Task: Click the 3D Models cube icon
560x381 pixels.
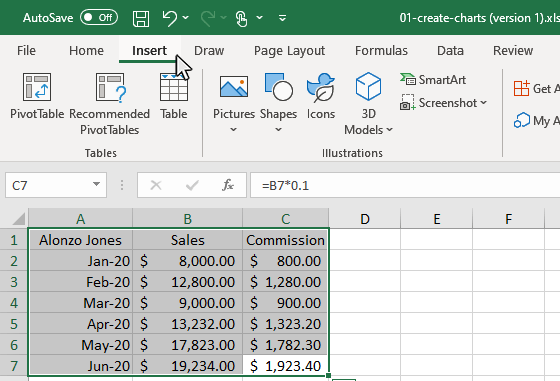Action: coord(368,86)
